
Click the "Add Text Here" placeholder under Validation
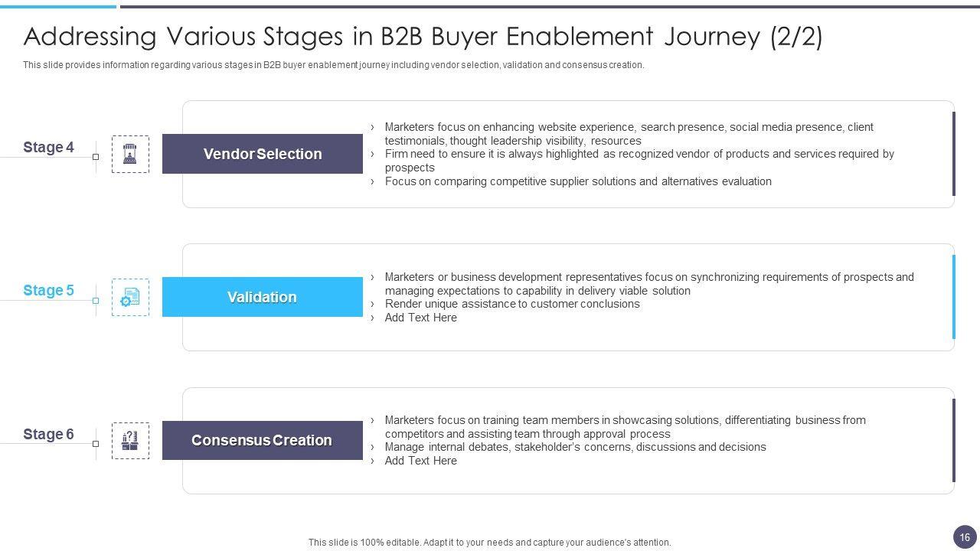pyautogui.click(x=420, y=318)
